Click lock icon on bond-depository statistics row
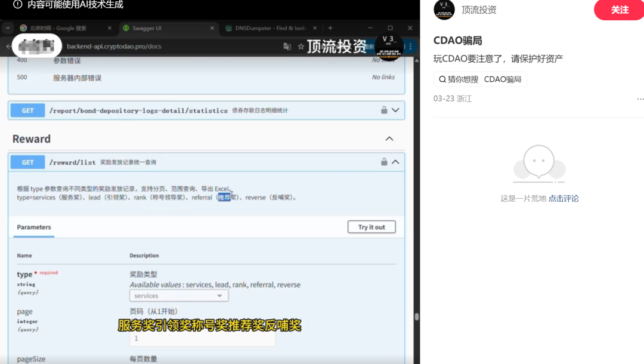The height and width of the screenshot is (364, 644). (383, 110)
